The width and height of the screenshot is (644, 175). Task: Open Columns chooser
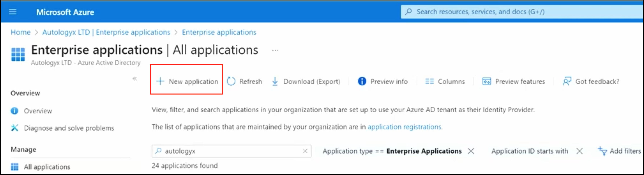(x=445, y=82)
